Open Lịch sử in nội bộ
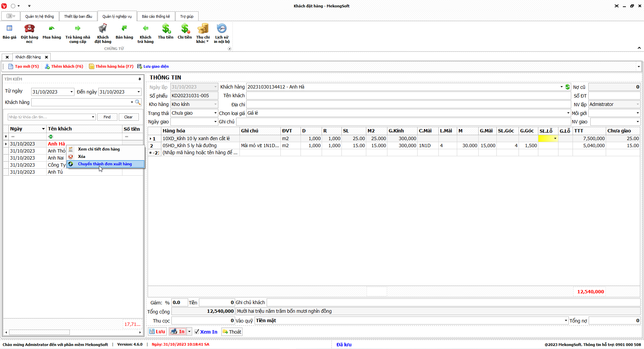The width and height of the screenshot is (644, 349). [222, 29]
